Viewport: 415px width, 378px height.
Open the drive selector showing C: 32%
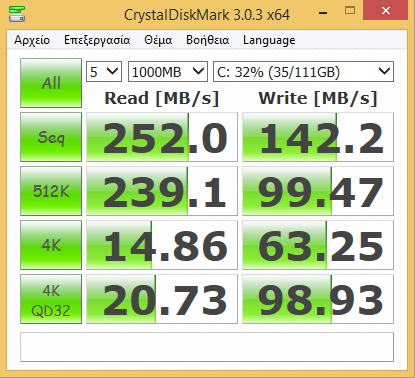pos(303,72)
